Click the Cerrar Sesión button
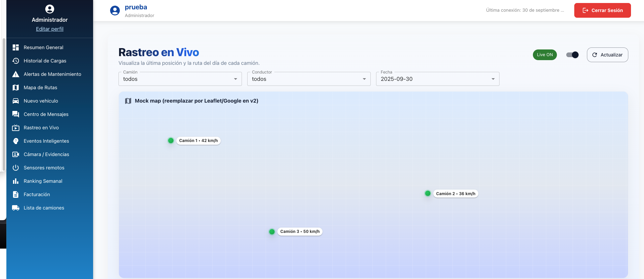The image size is (644, 279). click(602, 10)
